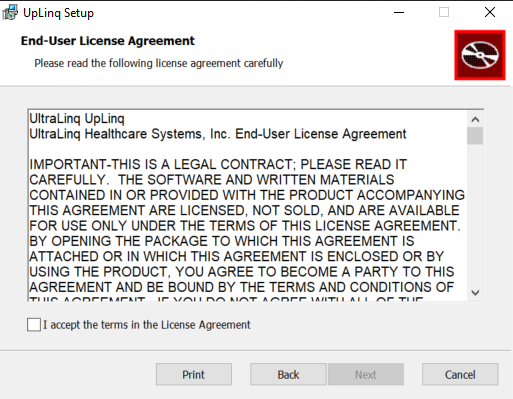Image resolution: width=513 pixels, height=399 pixels.
Task: Check the accept license terms checkbox
Action: (x=34, y=325)
